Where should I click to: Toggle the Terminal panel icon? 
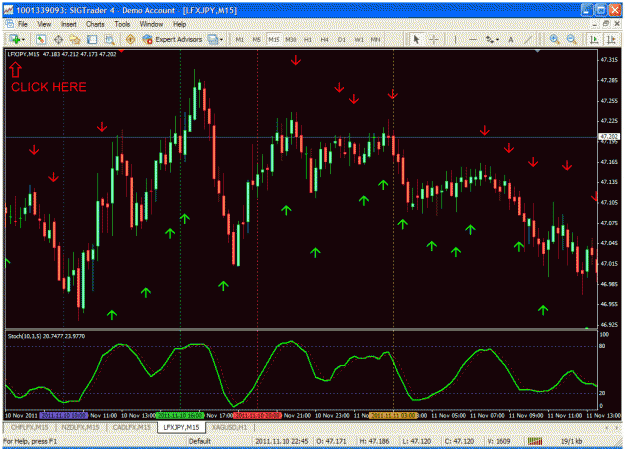pyautogui.click(x=92, y=39)
